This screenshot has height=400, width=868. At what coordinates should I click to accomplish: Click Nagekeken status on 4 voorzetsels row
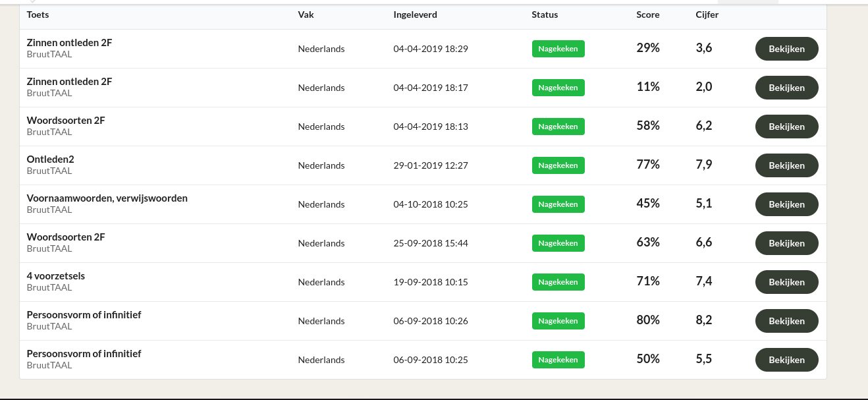coord(558,282)
